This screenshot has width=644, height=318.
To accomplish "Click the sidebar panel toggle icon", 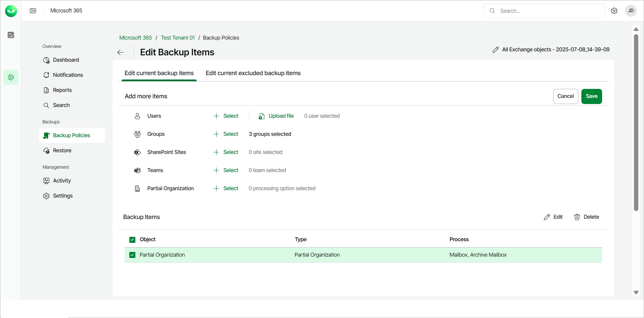I will point(33,11).
